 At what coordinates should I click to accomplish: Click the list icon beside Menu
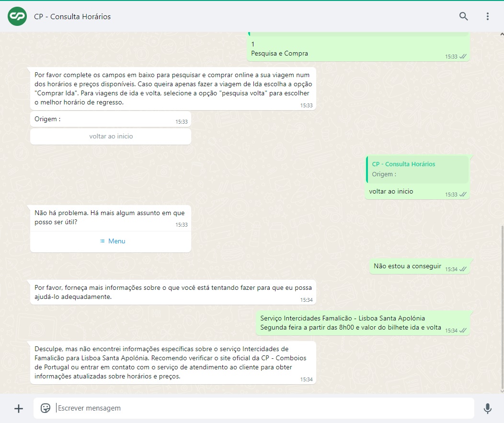click(102, 241)
